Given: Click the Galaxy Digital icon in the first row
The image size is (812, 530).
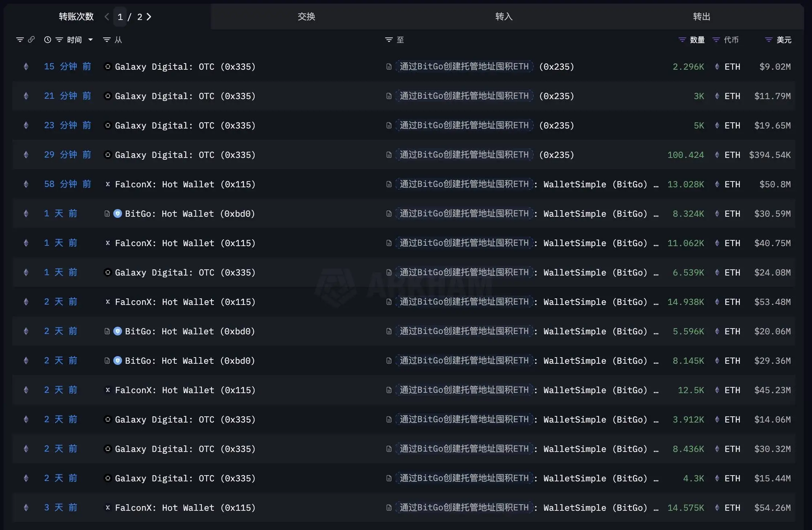Looking at the screenshot, I should tap(107, 66).
